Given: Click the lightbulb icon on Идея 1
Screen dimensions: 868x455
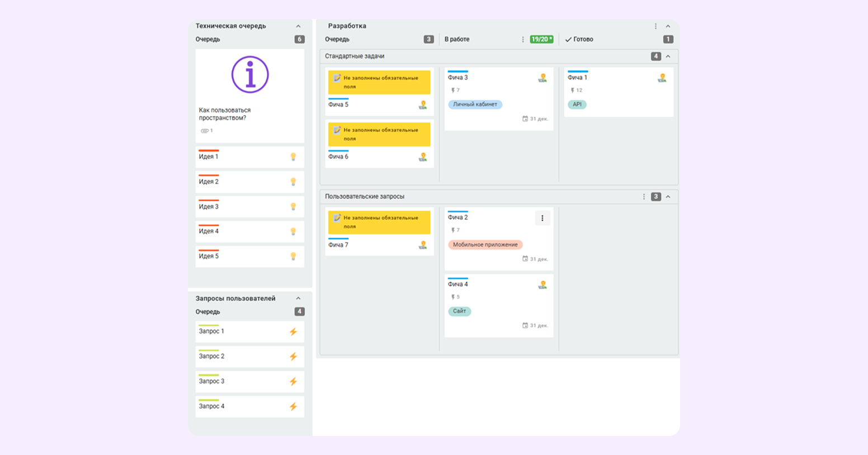Looking at the screenshot, I should 293,157.
